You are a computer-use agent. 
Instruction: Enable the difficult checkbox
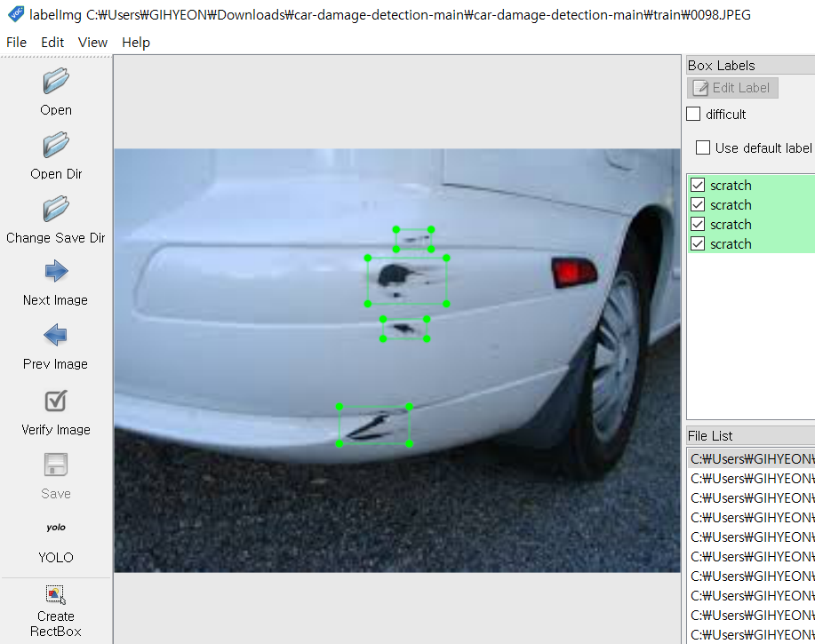click(692, 114)
